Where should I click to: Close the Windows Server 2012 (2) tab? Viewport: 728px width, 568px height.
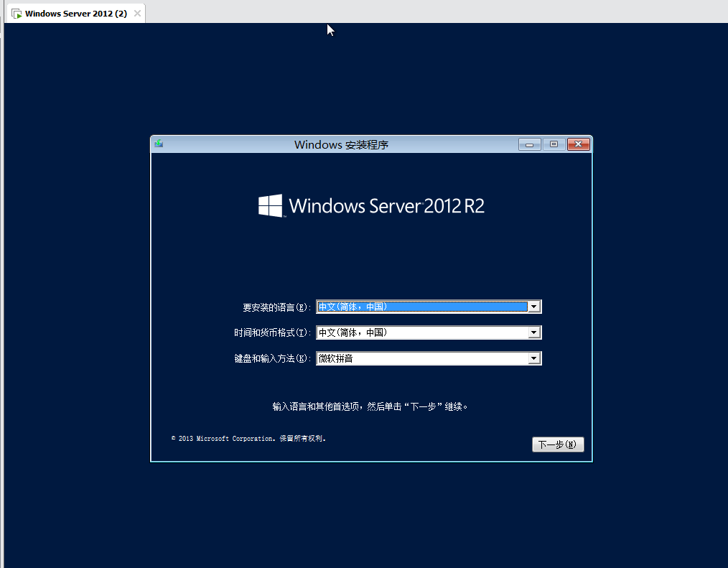(137, 14)
